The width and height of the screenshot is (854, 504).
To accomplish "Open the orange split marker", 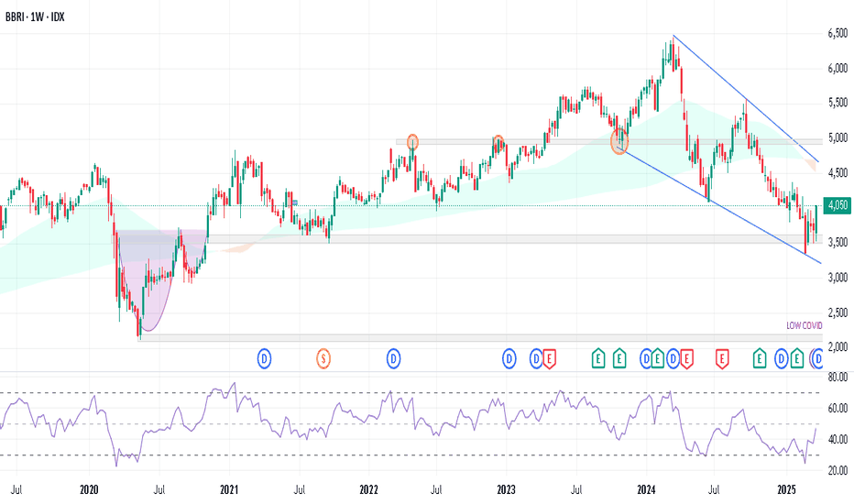I will coord(323,358).
